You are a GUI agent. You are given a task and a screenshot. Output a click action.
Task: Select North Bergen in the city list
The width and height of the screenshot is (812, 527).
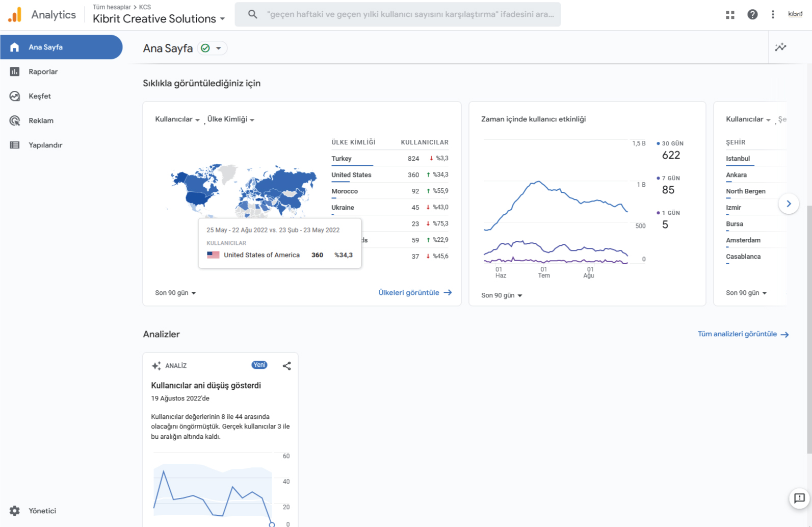pyautogui.click(x=745, y=191)
